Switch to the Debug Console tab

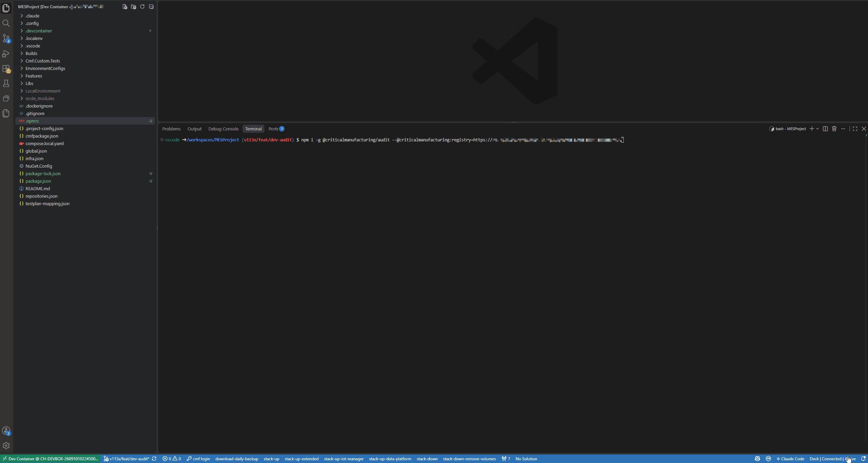[223, 129]
